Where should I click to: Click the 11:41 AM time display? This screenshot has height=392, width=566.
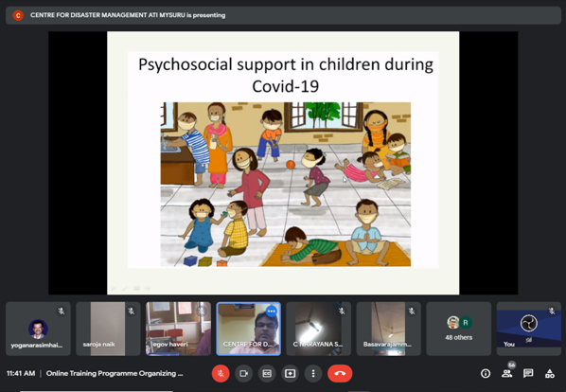(x=21, y=373)
